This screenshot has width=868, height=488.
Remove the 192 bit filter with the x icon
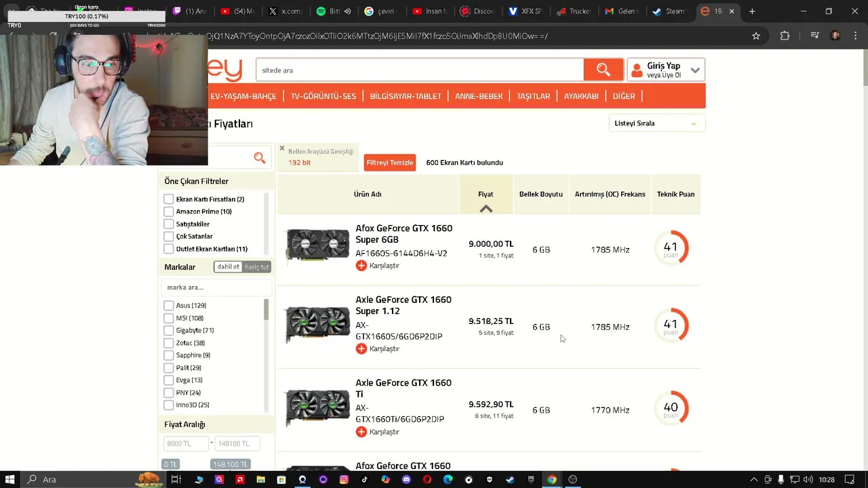[282, 148]
